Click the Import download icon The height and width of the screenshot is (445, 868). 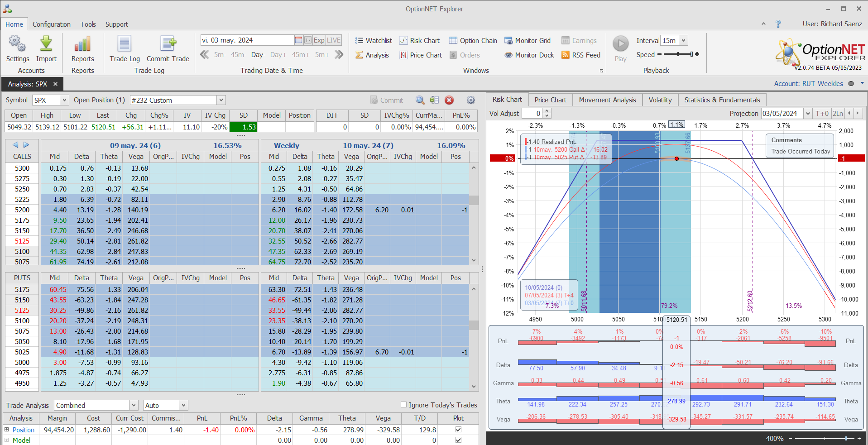pyautogui.click(x=46, y=44)
